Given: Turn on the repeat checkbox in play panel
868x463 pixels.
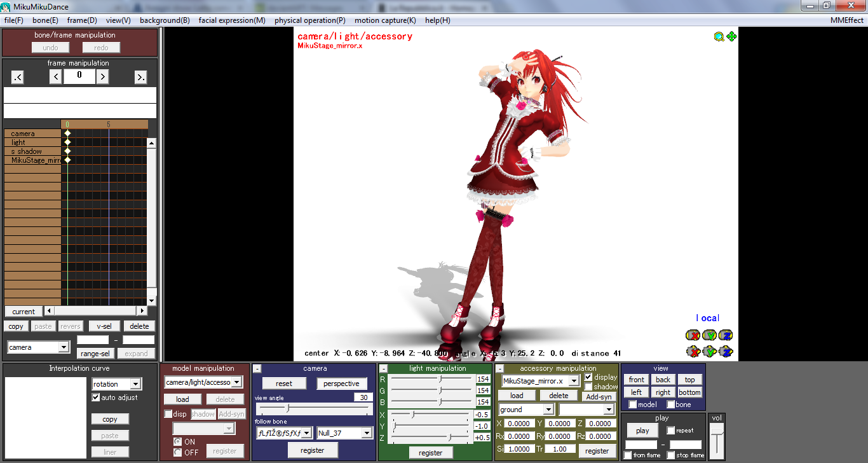Looking at the screenshot, I should tap(672, 430).
